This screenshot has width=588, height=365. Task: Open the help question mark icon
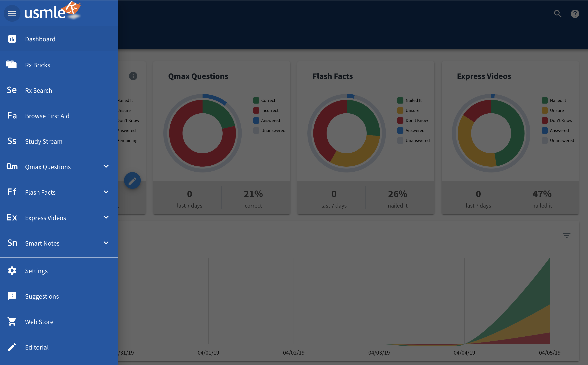pyautogui.click(x=575, y=14)
